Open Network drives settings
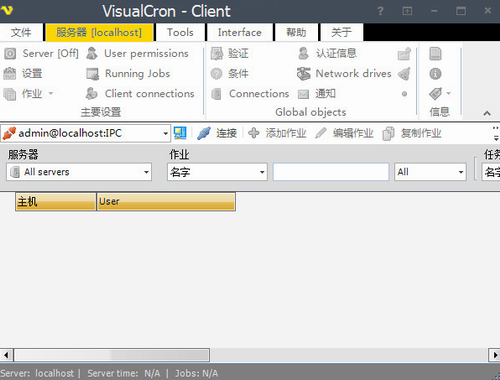The width and height of the screenshot is (500, 380). point(344,74)
